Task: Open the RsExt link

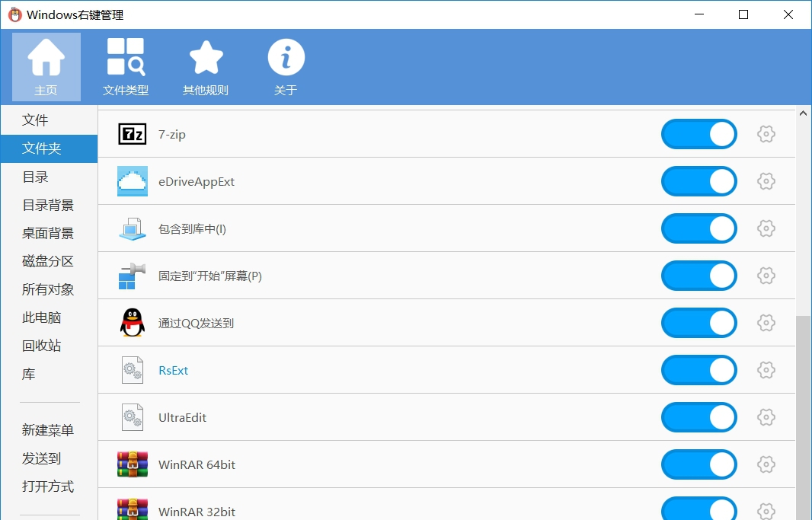Action: tap(173, 370)
